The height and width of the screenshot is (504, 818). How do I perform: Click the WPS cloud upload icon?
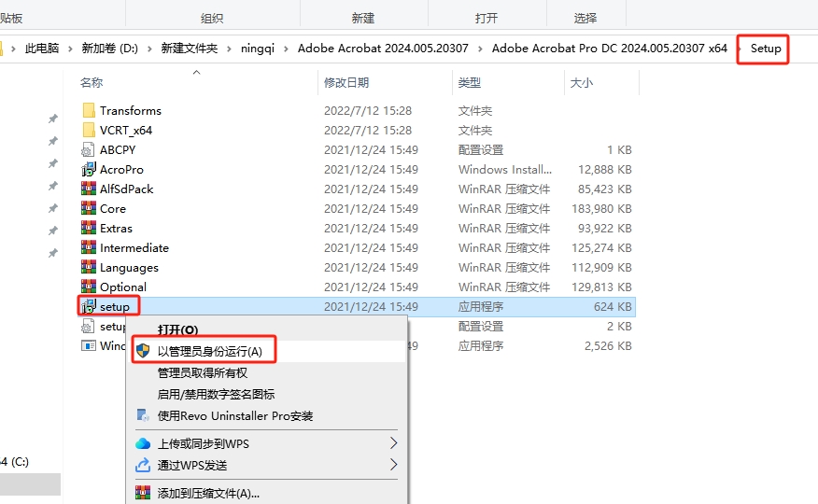click(x=143, y=443)
